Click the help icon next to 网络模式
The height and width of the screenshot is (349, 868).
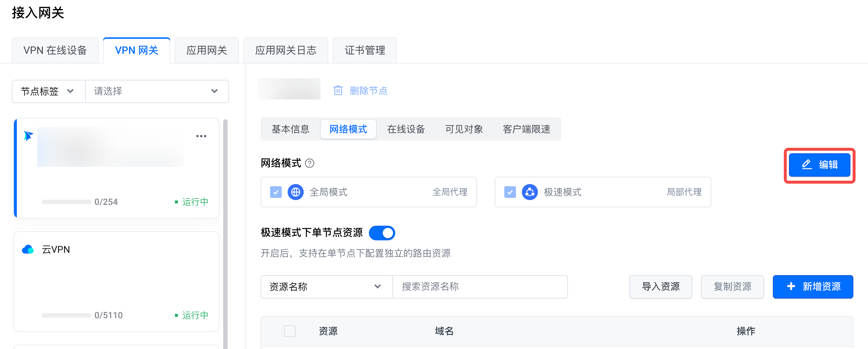coord(310,163)
